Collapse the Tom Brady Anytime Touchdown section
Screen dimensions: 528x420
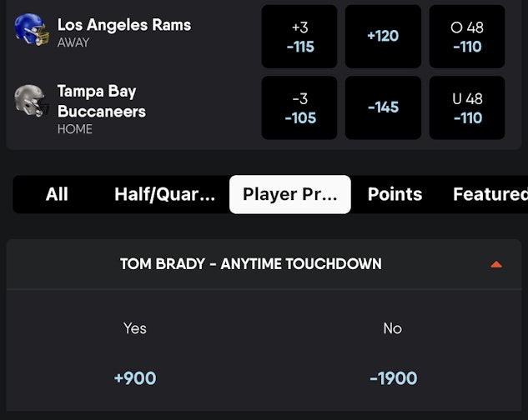[496, 264]
